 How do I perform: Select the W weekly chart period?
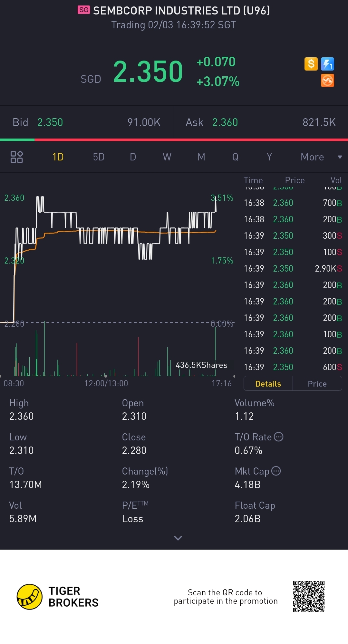[167, 157]
